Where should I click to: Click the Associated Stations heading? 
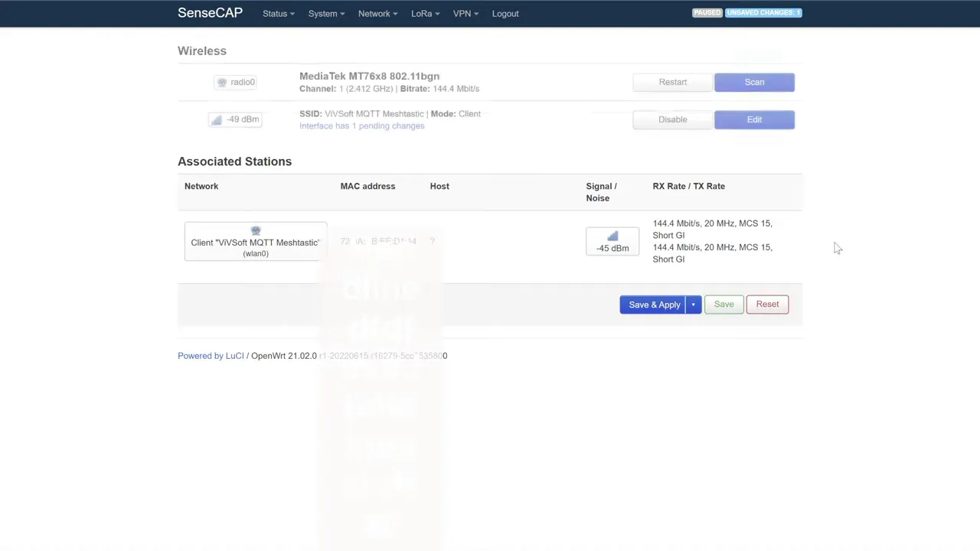pos(234,161)
